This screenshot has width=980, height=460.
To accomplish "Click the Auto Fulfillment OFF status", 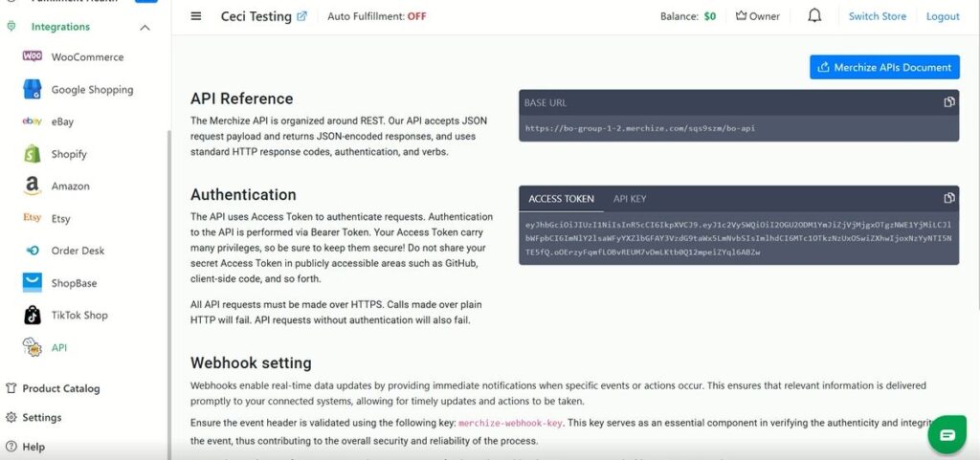I will pyautogui.click(x=416, y=16).
